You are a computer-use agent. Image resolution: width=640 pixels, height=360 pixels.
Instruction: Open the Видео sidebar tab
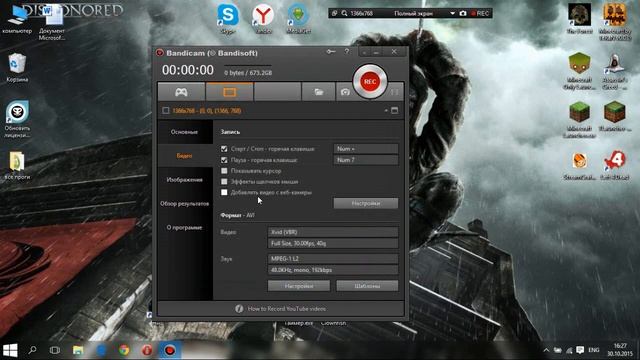(x=185, y=156)
